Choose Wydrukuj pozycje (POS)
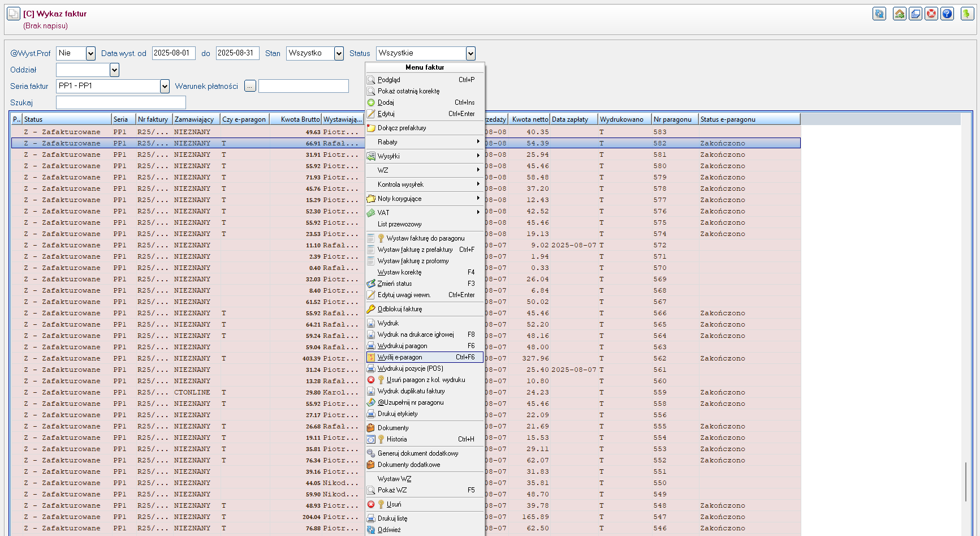This screenshot has width=980, height=536. pyautogui.click(x=425, y=368)
